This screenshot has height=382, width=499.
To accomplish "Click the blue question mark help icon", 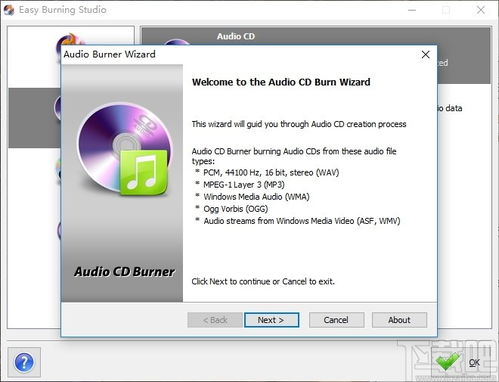I will [24, 362].
